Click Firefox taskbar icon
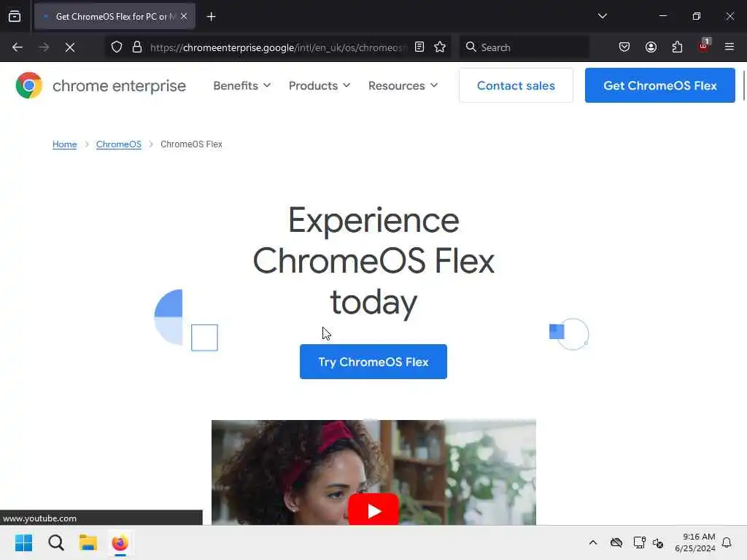This screenshot has height=560, width=747. [x=120, y=542]
